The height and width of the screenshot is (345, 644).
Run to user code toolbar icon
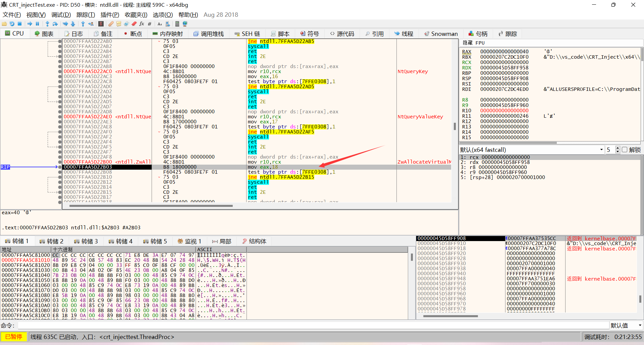(91, 24)
